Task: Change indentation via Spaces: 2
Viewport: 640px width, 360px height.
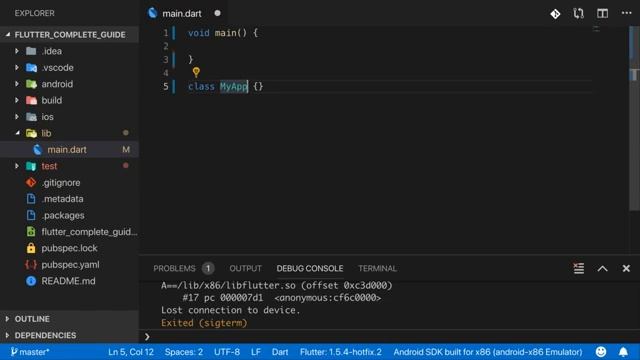Action: [x=184, y=352]
